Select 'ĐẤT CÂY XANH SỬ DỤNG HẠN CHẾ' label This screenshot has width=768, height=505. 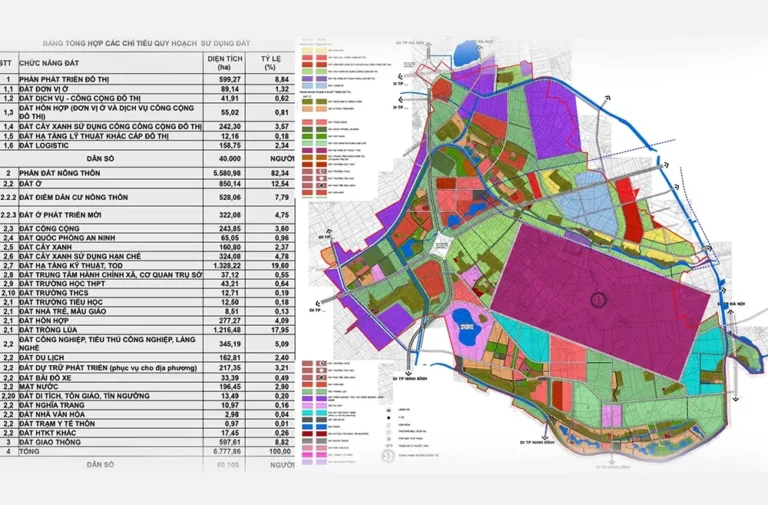click(x=80, y=256)
